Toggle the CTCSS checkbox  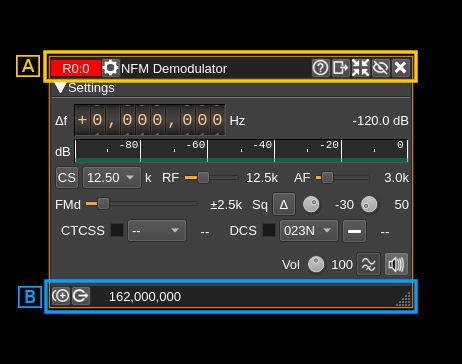tap(117, 230)
